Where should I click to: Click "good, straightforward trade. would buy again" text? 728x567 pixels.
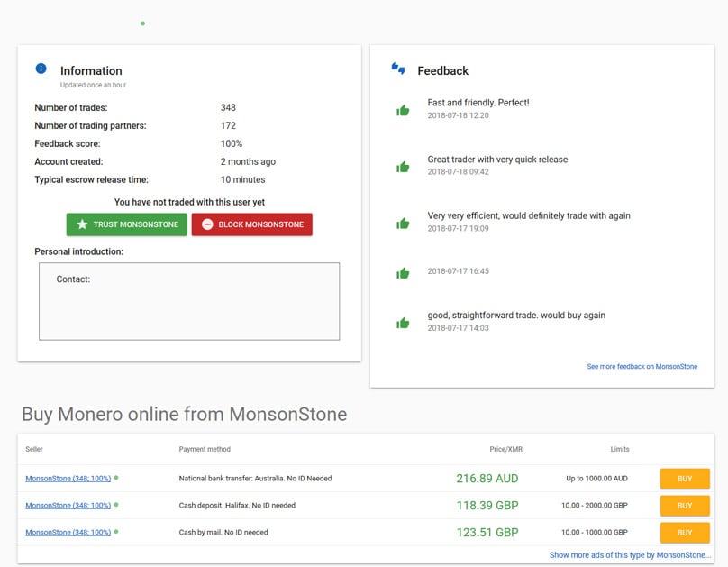516,316
